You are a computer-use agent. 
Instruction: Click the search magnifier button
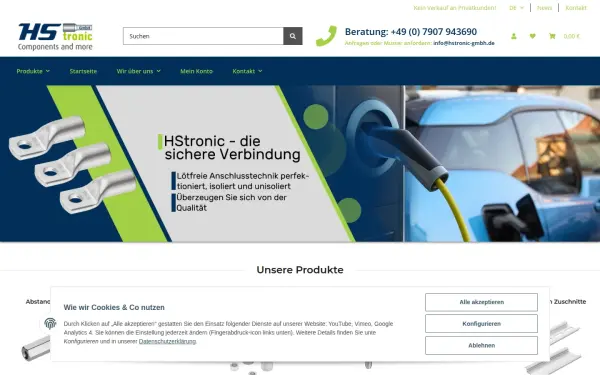(293, 36)
